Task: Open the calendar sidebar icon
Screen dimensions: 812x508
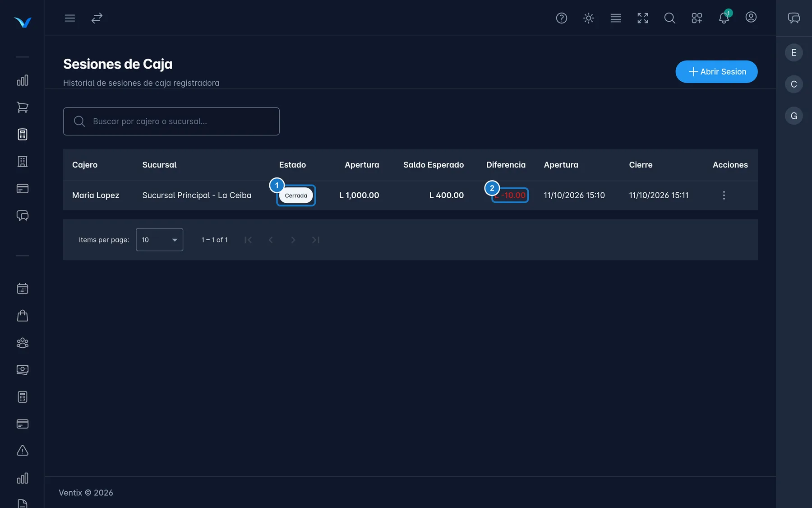Action: click(x=23, y=289)
